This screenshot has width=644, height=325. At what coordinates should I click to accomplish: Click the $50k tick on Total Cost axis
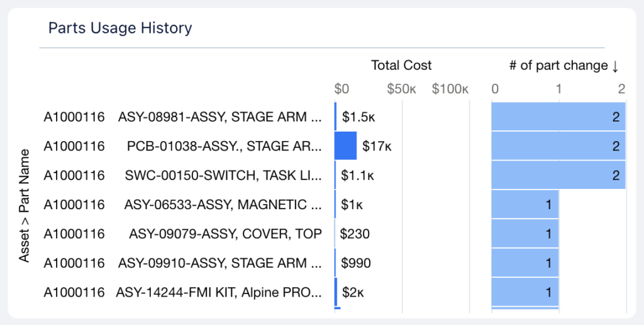point(401,89)
